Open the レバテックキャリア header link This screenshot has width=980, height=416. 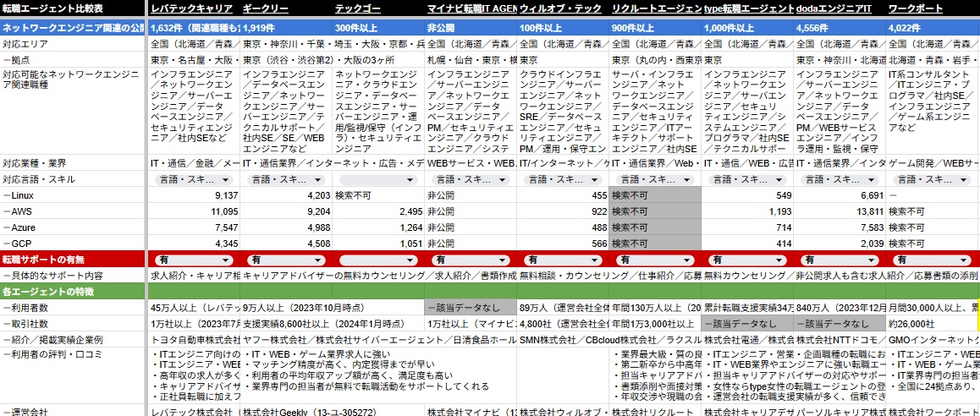[192, 8]
